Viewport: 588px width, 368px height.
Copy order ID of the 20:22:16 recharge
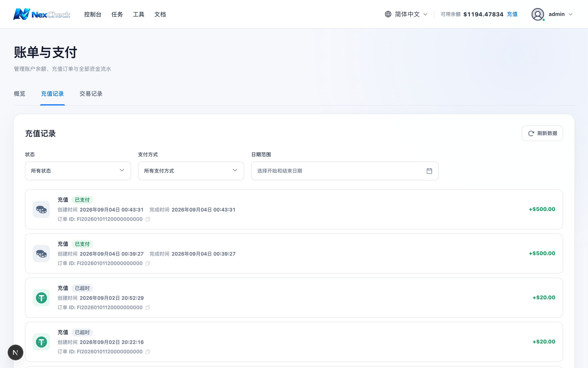pyautogui.click(x=148, y=352)
